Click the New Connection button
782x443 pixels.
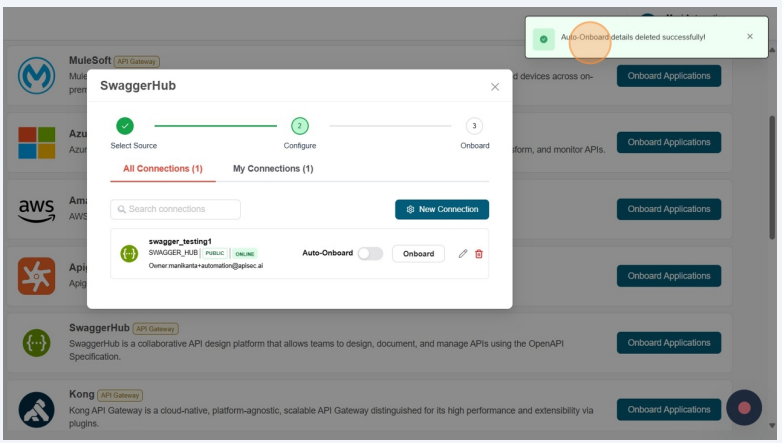pos(442,210)
